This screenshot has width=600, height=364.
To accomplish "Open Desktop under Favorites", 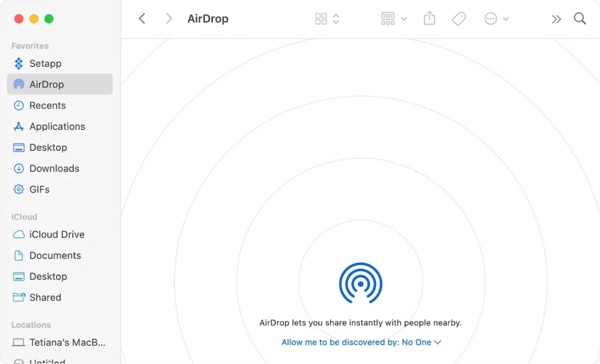I will (60, 147).
